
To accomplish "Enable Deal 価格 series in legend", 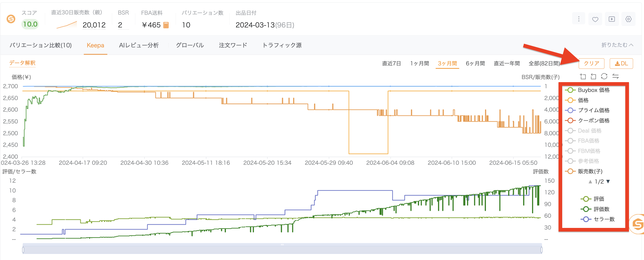I will [583, 131].
